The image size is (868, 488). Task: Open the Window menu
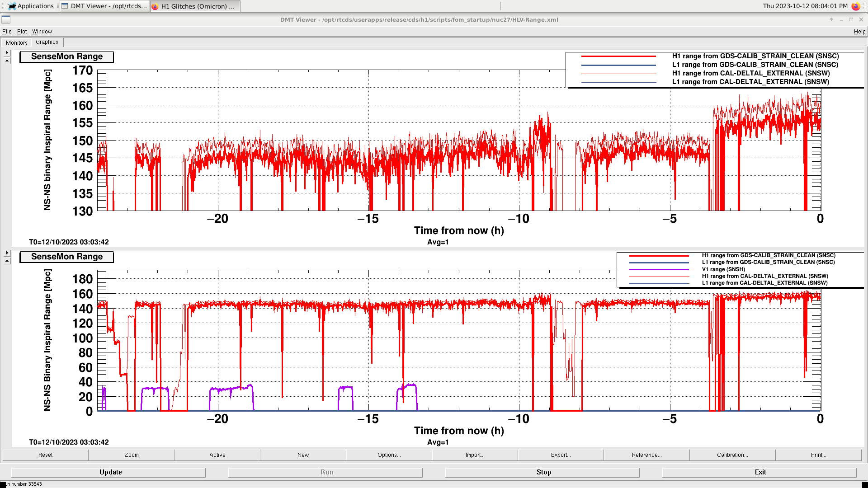(x=42, y=32)
